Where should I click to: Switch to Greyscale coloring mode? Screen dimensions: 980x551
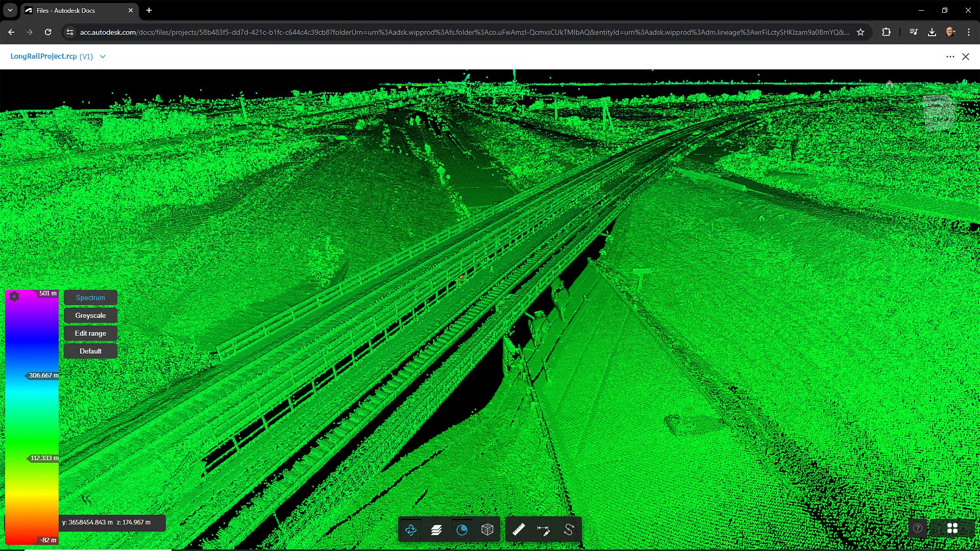(x=90, y=315)
